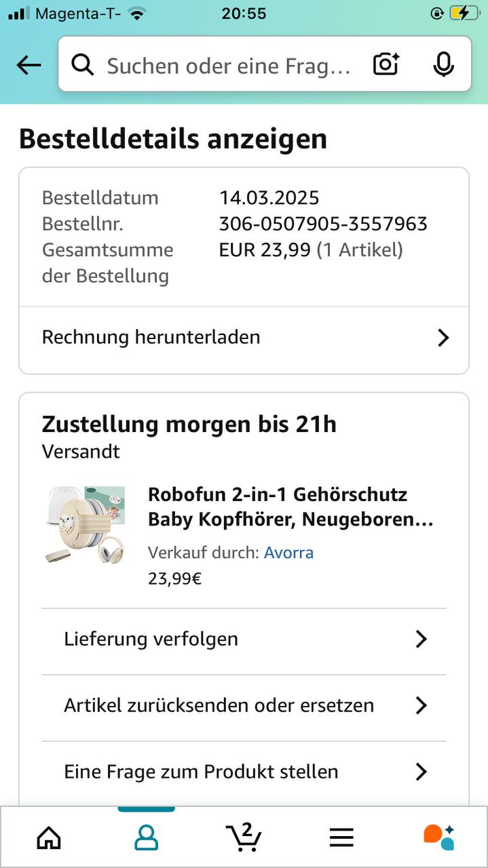Expand chevron for Eine Frage zum Produkt stellen

click(x=421, y=772)
